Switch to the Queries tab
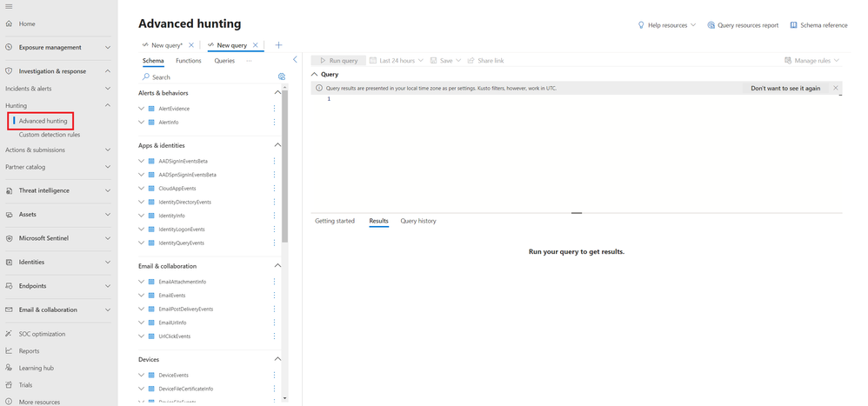The height and width of the screenshot is (406, 868). coord(224,61)
